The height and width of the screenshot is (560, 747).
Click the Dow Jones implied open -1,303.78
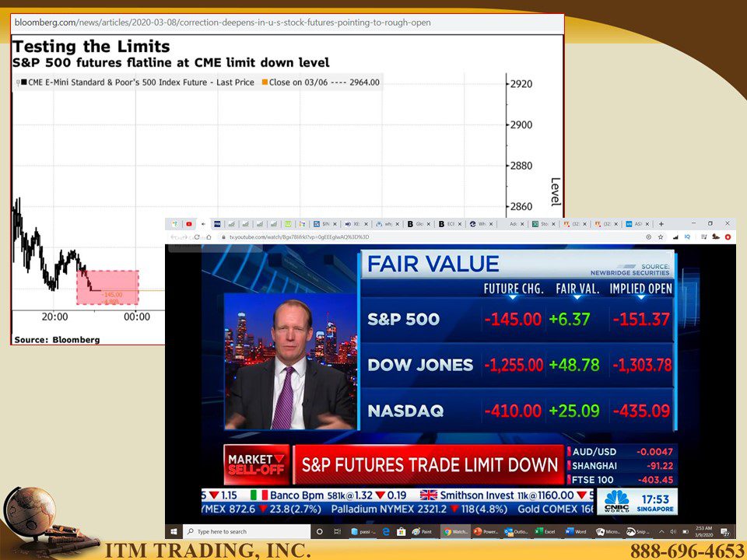coord(642,365)
